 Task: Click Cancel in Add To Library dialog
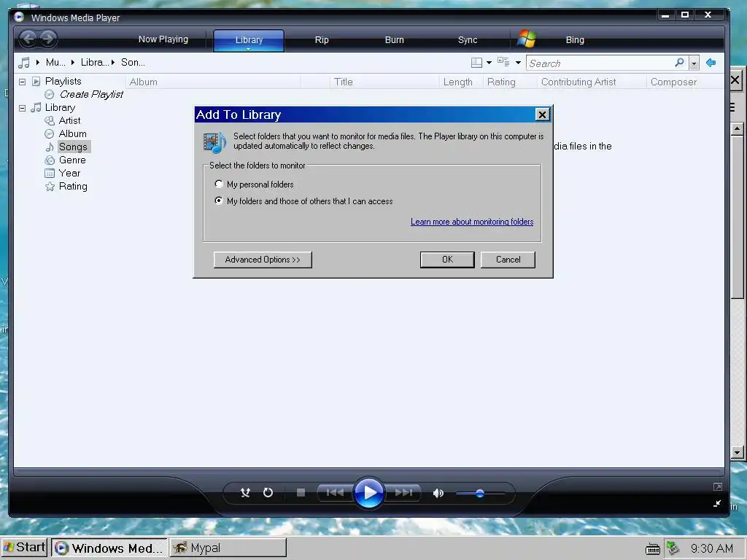(x=508, y=260)
